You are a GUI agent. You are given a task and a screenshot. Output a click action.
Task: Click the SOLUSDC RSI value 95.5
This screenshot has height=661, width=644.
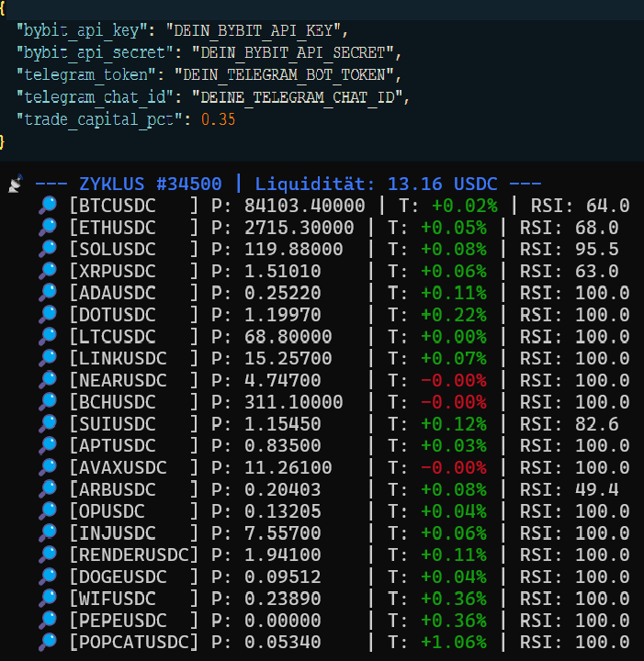pyautogui.click(x=597, y=249)
